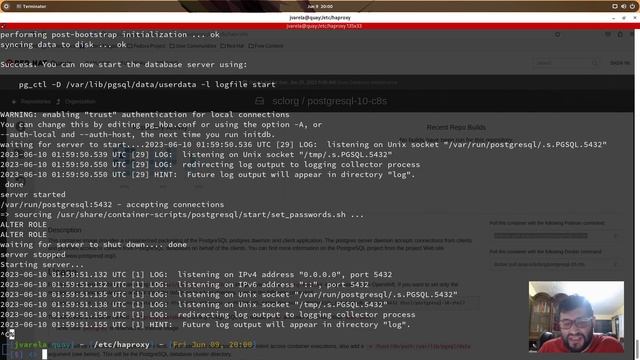The image size is (640, 360).
Task: Click the terminal group icon in red titlebar
Action: (x=3, y=26)
